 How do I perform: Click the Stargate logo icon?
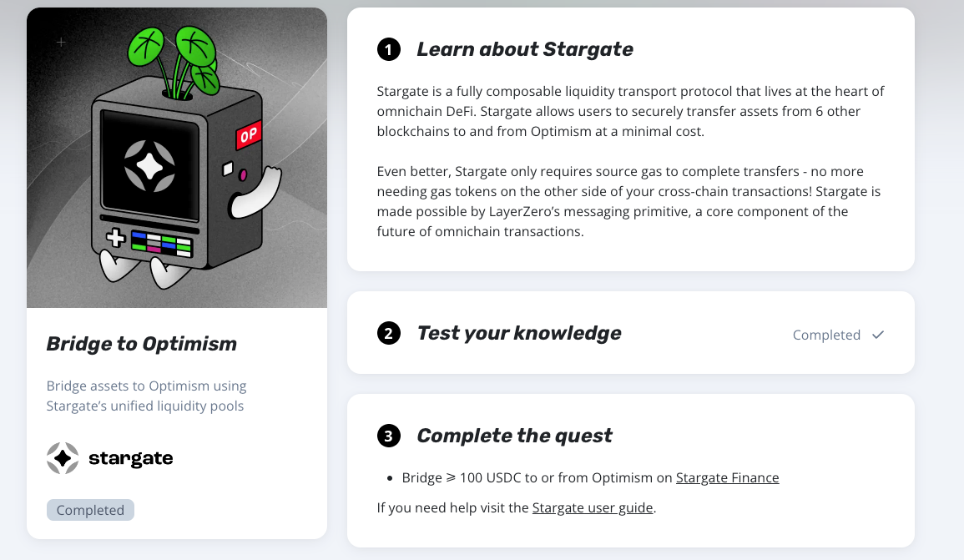pos(63,458)
